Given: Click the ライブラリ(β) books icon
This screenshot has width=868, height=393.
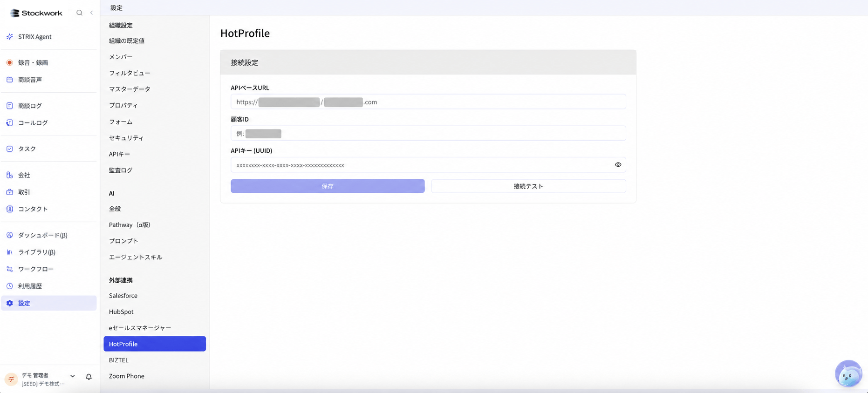Looking at the screenshot, I should point(9,252).
